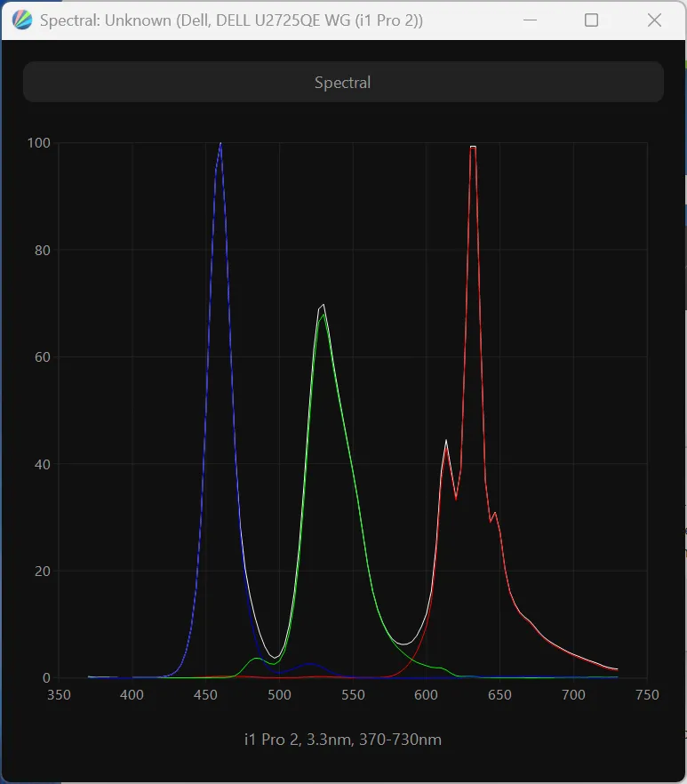
Task: Maximize the Spectral window
Action: coord(591,20)
